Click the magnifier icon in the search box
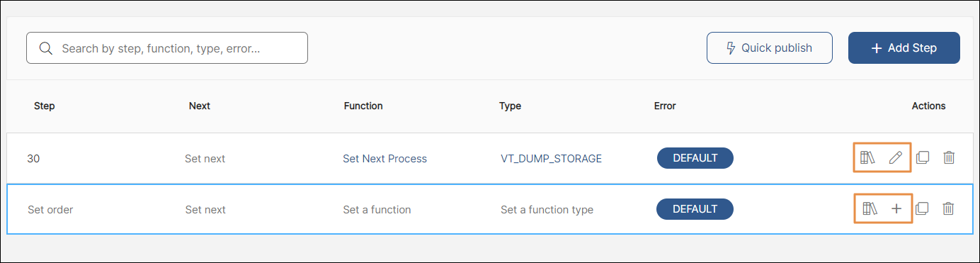The height and width of the screenshot is (263, 980). pos(46,48)
